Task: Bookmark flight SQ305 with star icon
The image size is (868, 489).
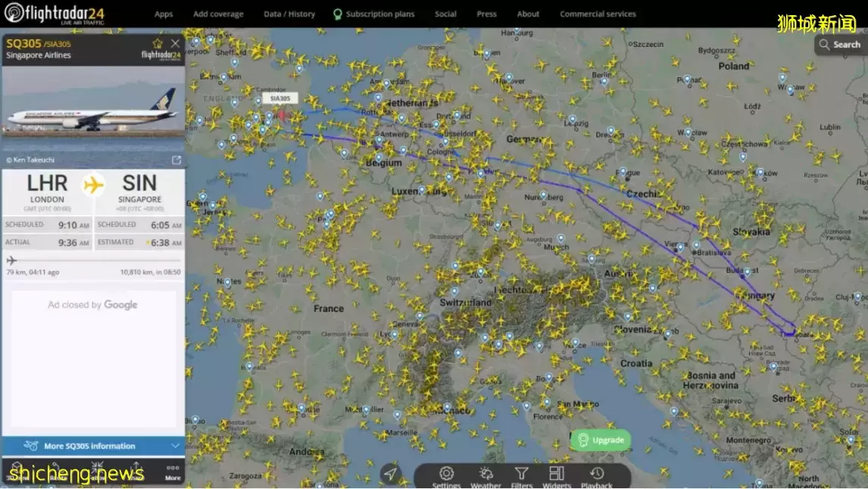Action: click(x=158, y=44)
